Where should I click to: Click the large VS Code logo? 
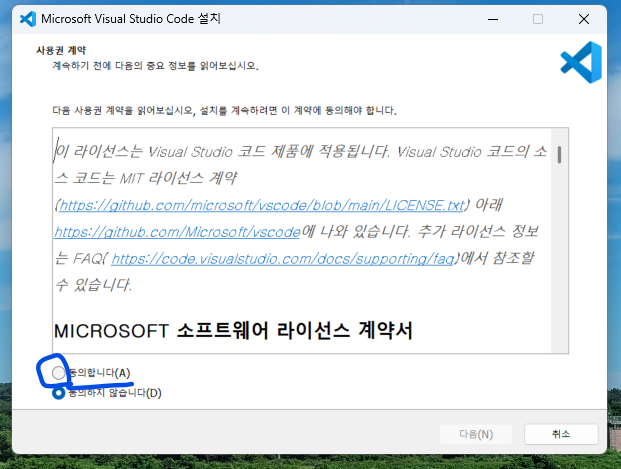[x=581, y=62]
